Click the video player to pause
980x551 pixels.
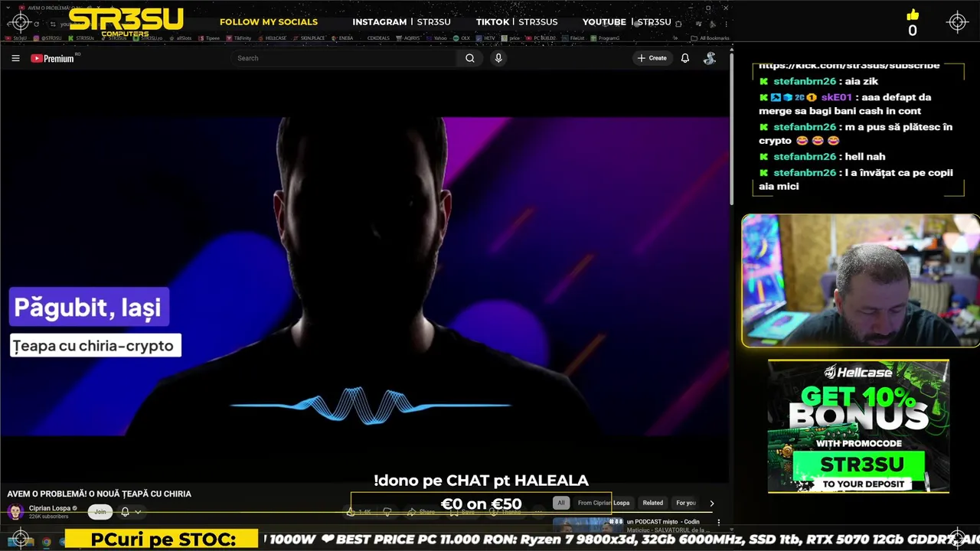click(365, 275)
